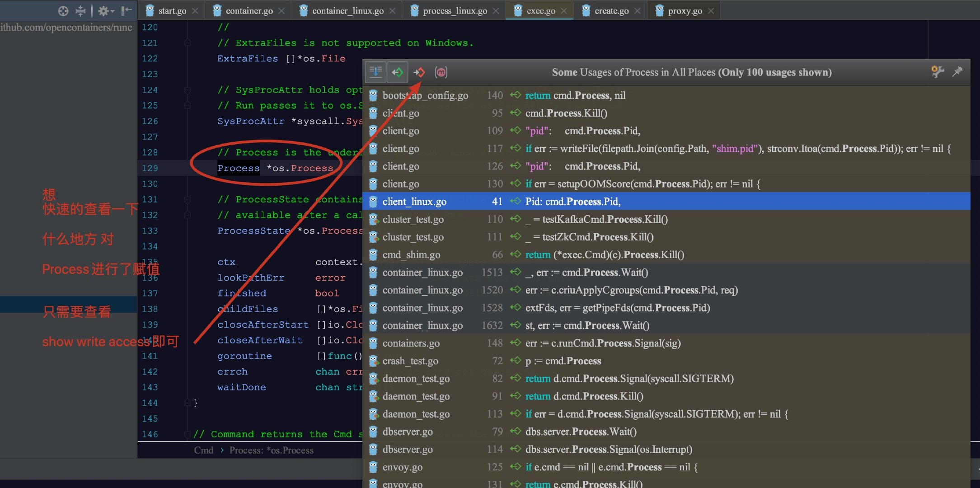The width and height of the screenshot is (980, 488).
Task: Hide the project tool window
Action: click(127, 11)
